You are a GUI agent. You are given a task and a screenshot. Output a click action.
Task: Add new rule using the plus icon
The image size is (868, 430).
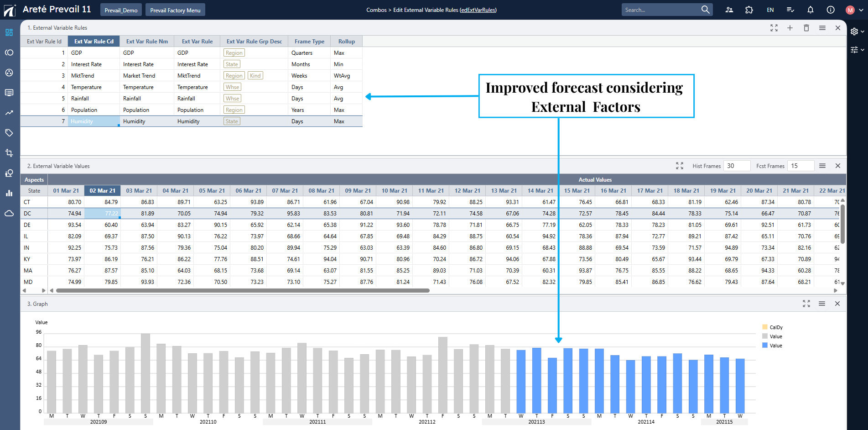(790, 28)
